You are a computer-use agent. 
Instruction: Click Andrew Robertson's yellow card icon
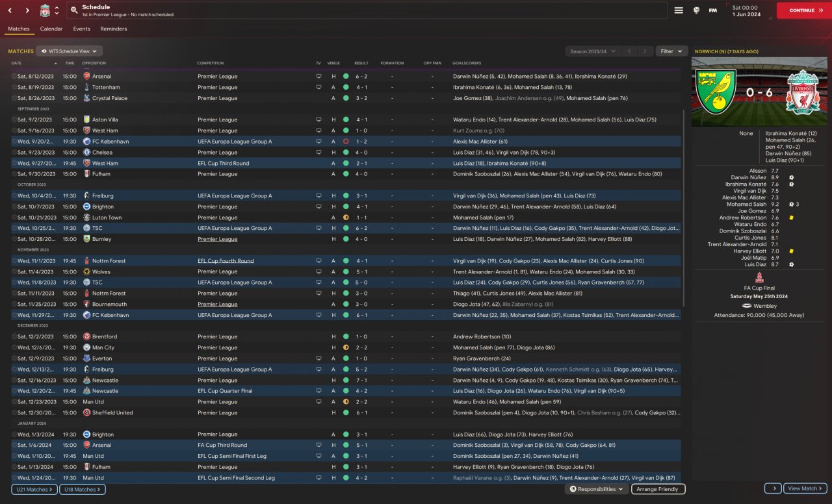(791, 218)
